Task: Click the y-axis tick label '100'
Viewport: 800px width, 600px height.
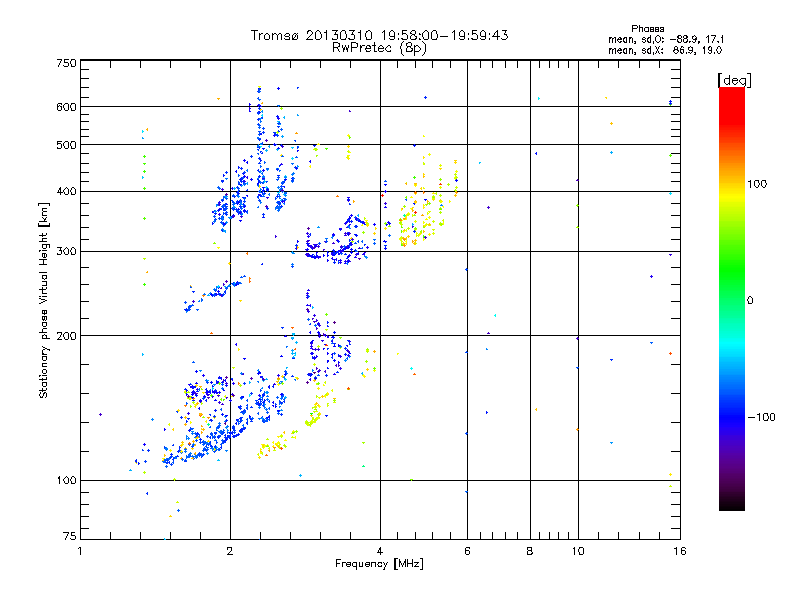Action: pyautogui.click(x=67, y=480)
